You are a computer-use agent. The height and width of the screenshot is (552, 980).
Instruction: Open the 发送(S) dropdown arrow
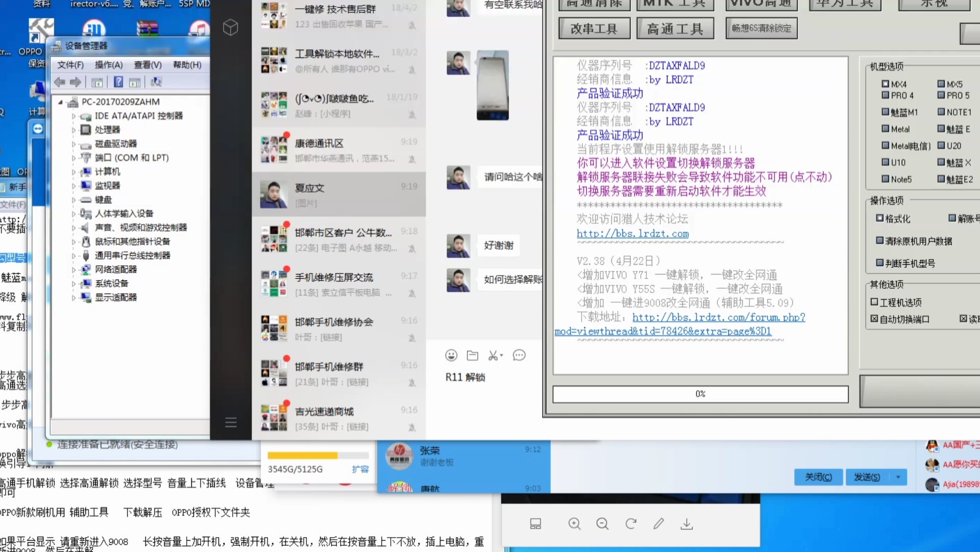tap(898, 477)
